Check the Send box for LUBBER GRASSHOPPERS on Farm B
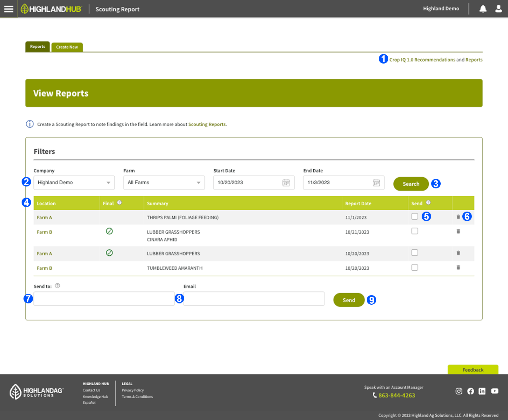This screenshot has height=420, width=508. 415,231
